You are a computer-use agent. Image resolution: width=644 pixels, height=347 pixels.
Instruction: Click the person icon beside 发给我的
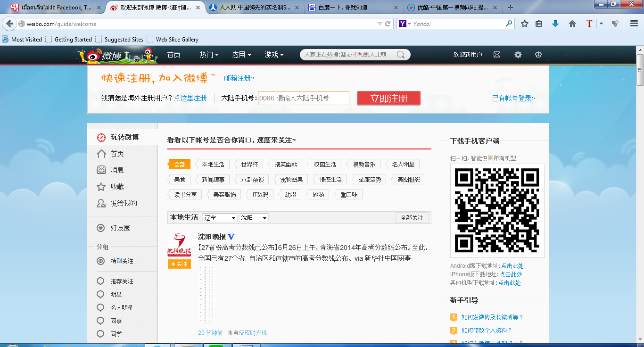[x=101, y=203]
